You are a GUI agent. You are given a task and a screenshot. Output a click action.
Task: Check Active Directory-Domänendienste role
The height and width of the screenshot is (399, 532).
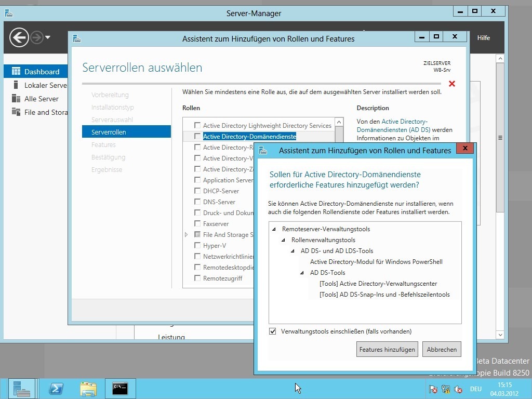tap(197, 136)
